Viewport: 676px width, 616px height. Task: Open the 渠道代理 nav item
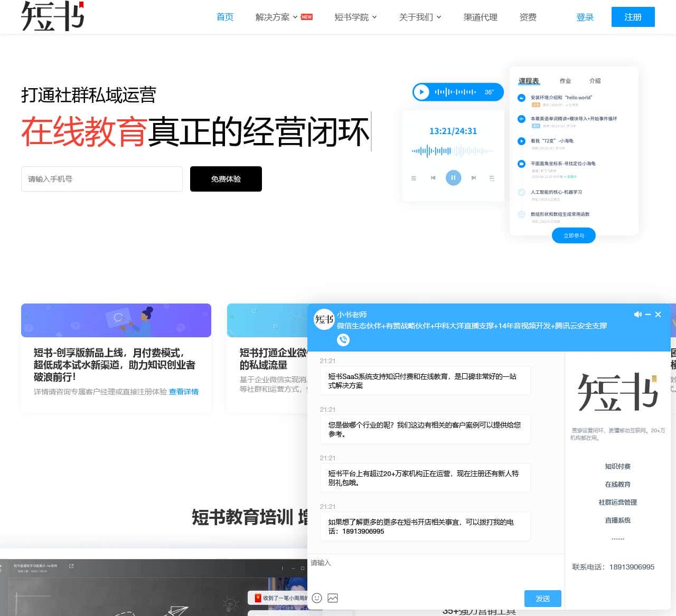coord(481,17)
